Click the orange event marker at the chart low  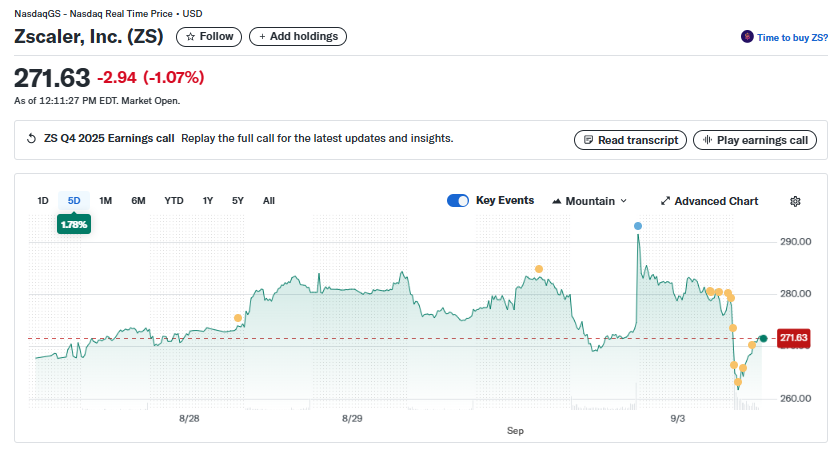(x=738, y=382)
